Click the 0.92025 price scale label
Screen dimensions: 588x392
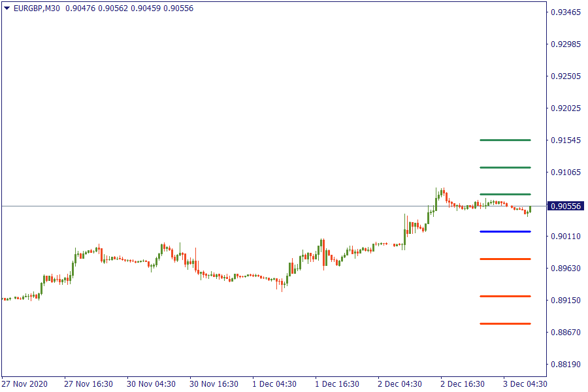coord(566,108)
